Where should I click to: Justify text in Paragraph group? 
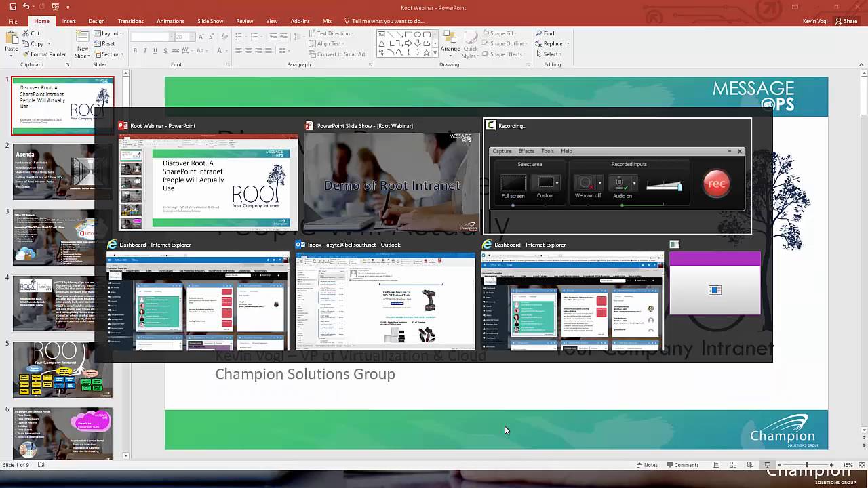[269, 51]
